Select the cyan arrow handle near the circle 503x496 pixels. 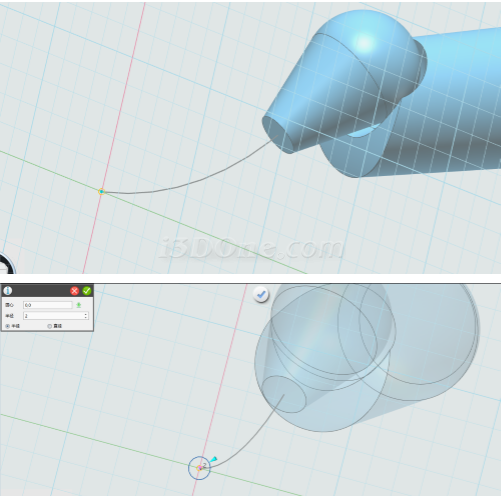pos(213,460)
